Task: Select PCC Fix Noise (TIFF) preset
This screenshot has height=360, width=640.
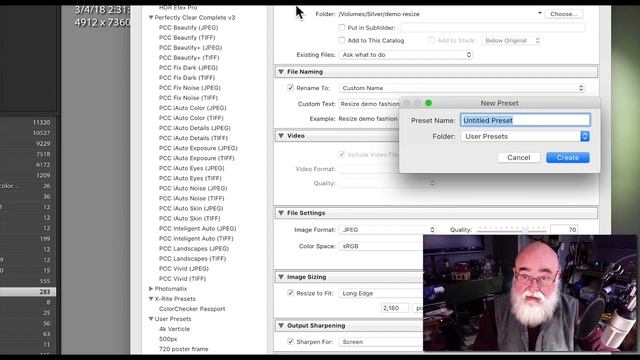Action: coord(188,98)
